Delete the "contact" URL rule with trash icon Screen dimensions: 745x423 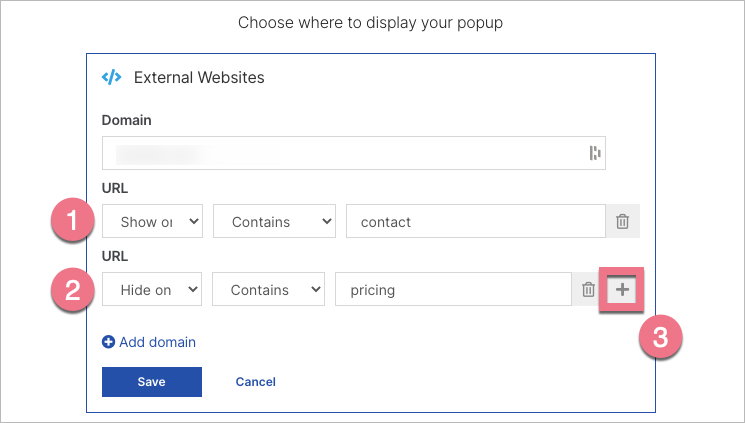[x=622, y=222]
